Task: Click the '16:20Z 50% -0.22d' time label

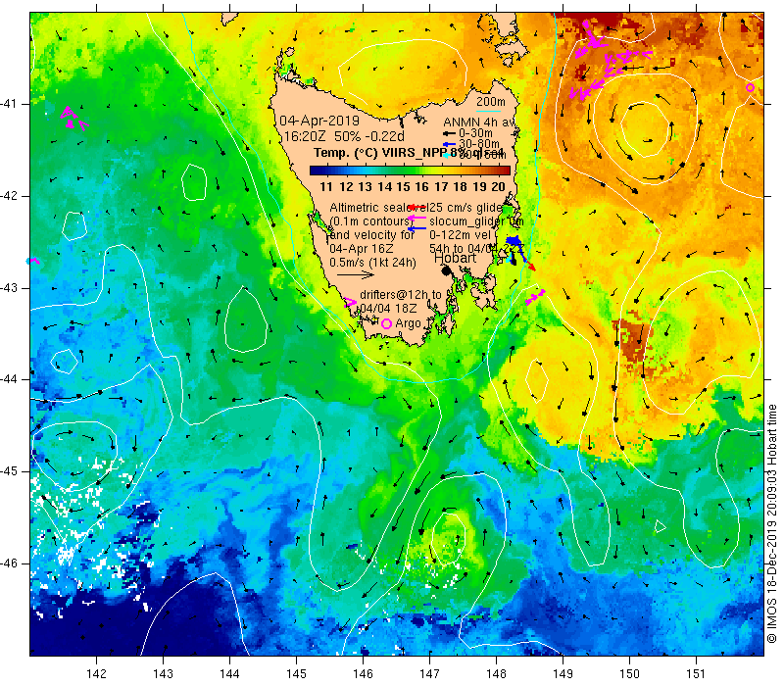Action: [345, 136]
